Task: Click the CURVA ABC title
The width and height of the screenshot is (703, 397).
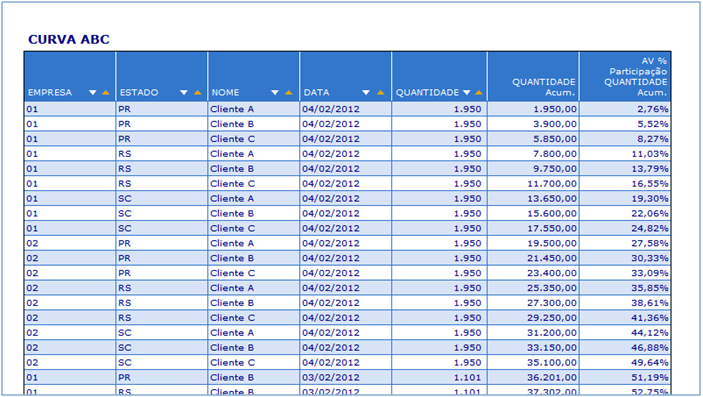Action: [x=69, y=39]
